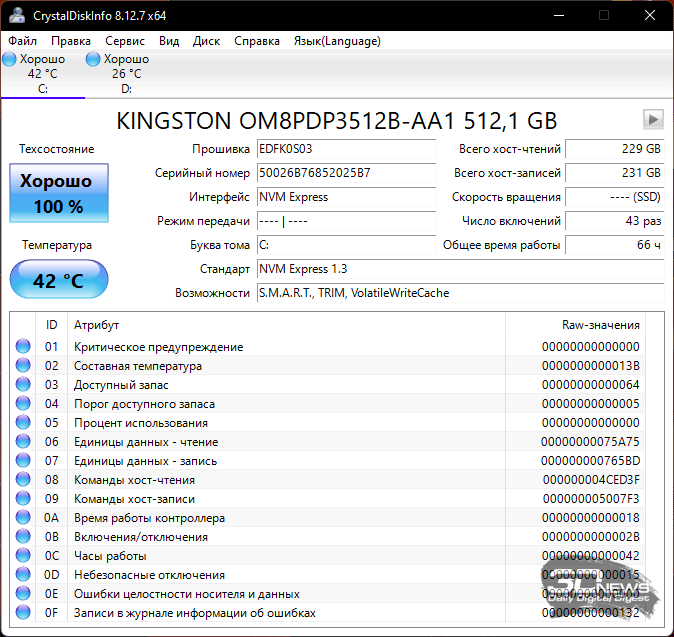The height and width of the screenshot is (637, 674).
Task: Click raw value 00000000765BD
Action: [x=590, y=461]
